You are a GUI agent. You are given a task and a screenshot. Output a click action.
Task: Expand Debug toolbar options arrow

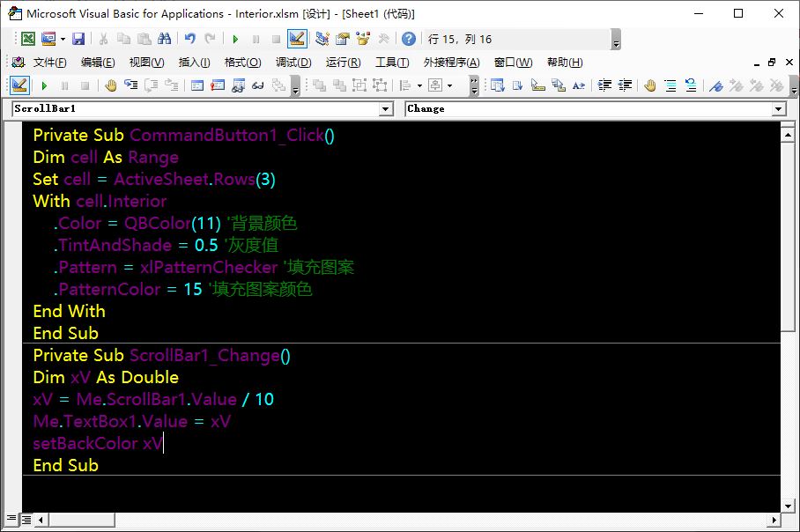tap(295, 85)
